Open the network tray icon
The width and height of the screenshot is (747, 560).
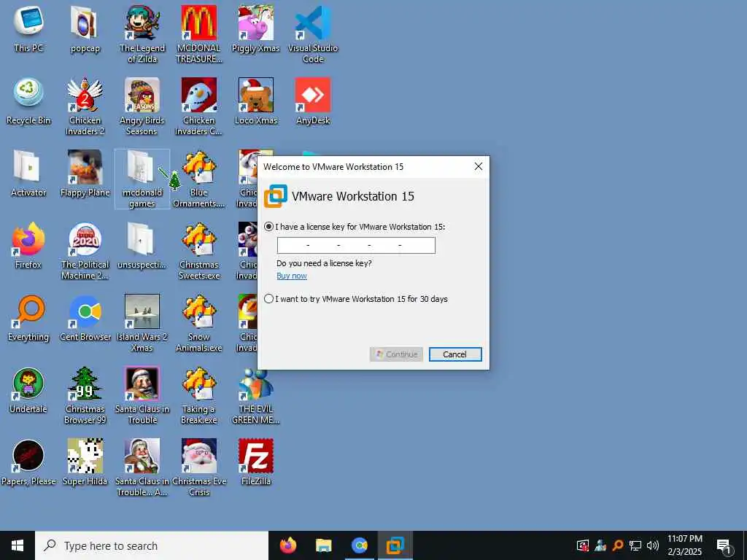point(635,545)
